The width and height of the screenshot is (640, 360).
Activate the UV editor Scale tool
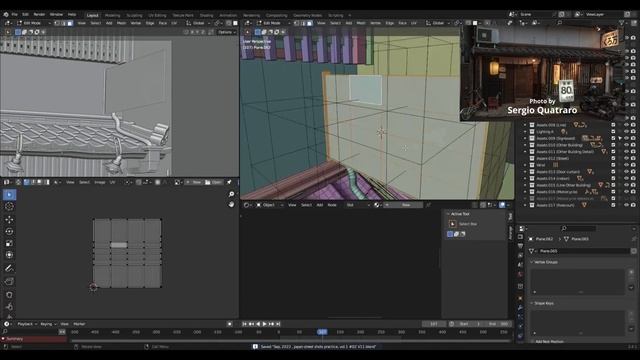click(x=9, y=243)
